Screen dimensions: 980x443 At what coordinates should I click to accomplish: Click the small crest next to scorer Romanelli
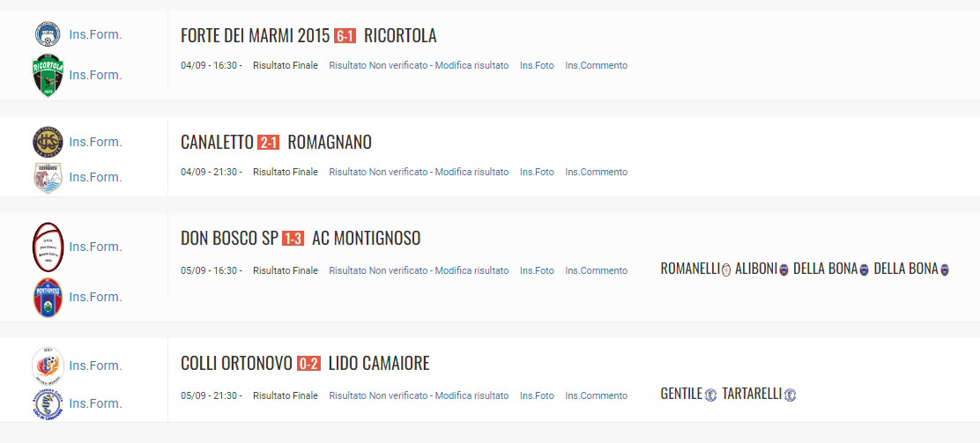point(726,269)
